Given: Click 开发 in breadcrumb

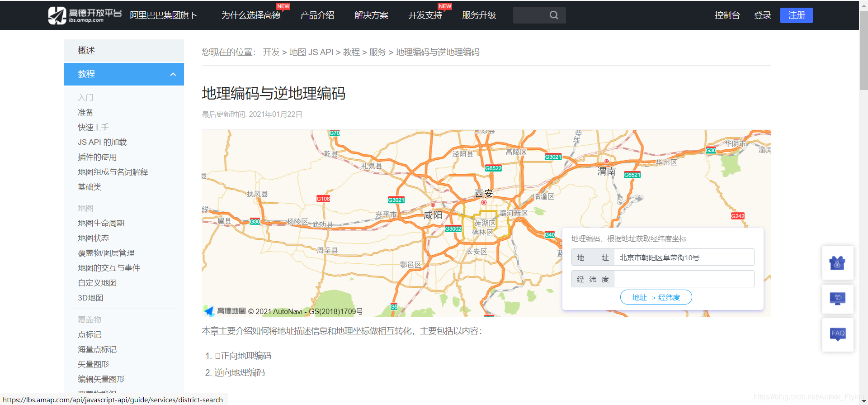Looking at the screenshot, I should pos(271,52).
